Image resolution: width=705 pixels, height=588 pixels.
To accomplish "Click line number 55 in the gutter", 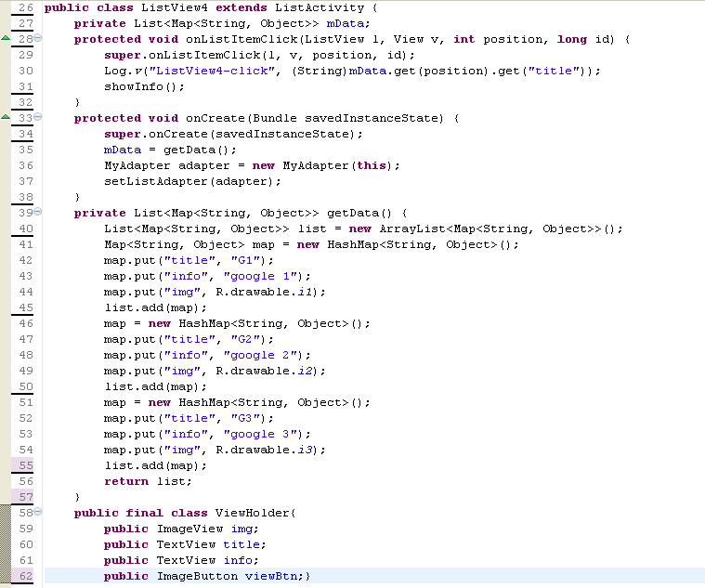I will pyautogui.click(x=26, y=465).
